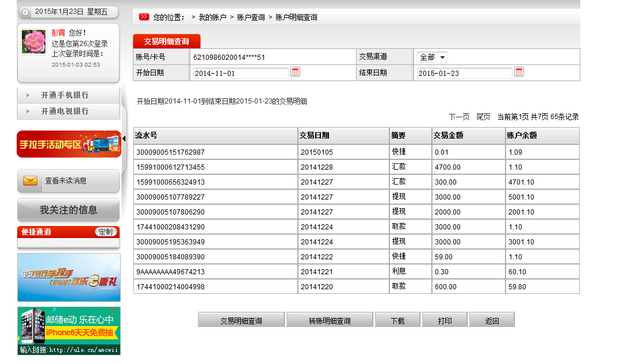Open the end date calendar picker icon
Screen dimensions: 624x364
tap(519, 72)
